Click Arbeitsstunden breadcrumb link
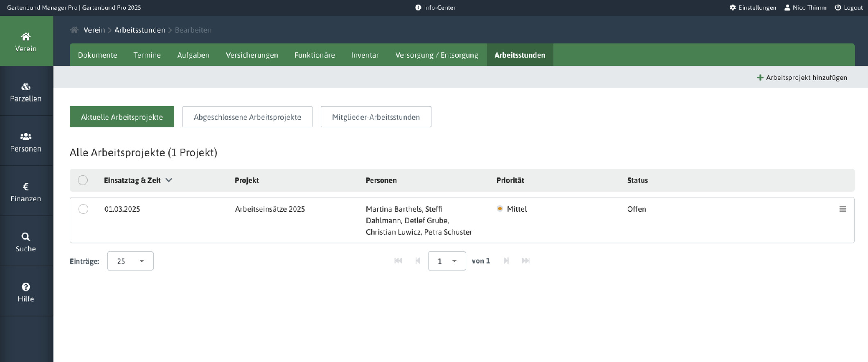Viewport: 868px width, 362px height. tap(140, 30)
